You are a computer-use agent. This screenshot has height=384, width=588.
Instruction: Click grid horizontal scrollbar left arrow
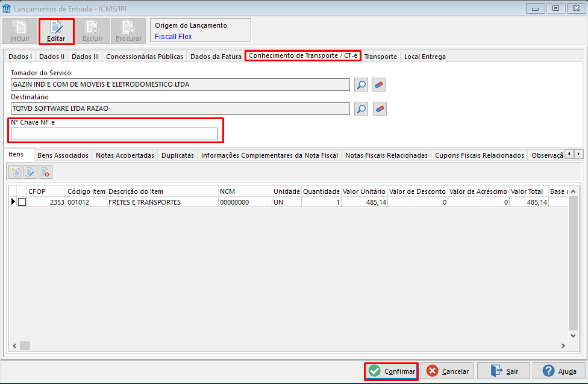click(x=14, y=345)
